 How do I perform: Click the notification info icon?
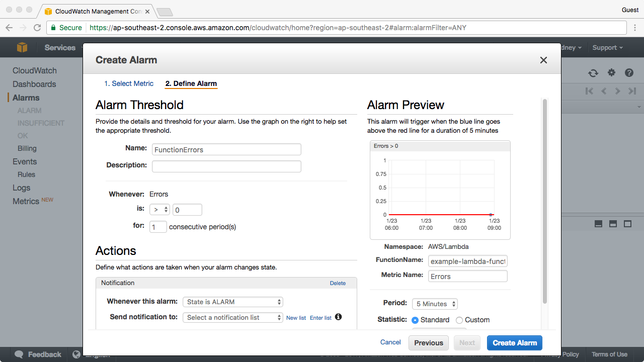338,317
